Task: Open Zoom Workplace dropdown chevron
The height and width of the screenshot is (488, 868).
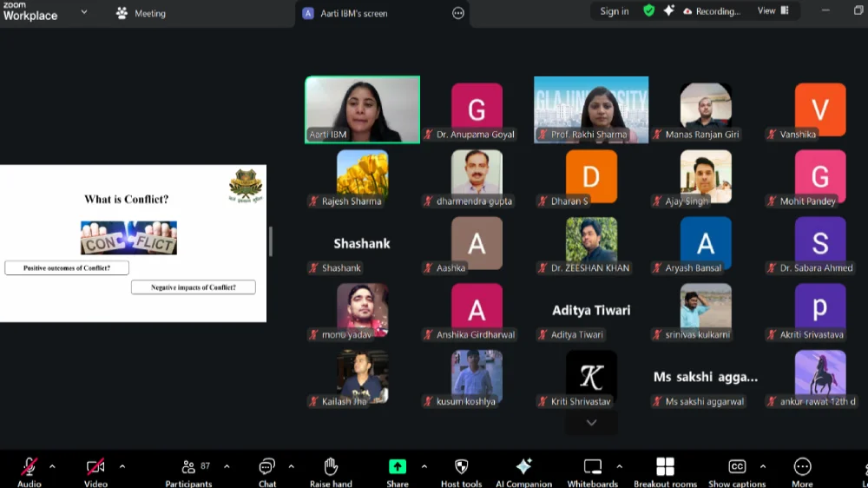Action: [x=84, y=12]
